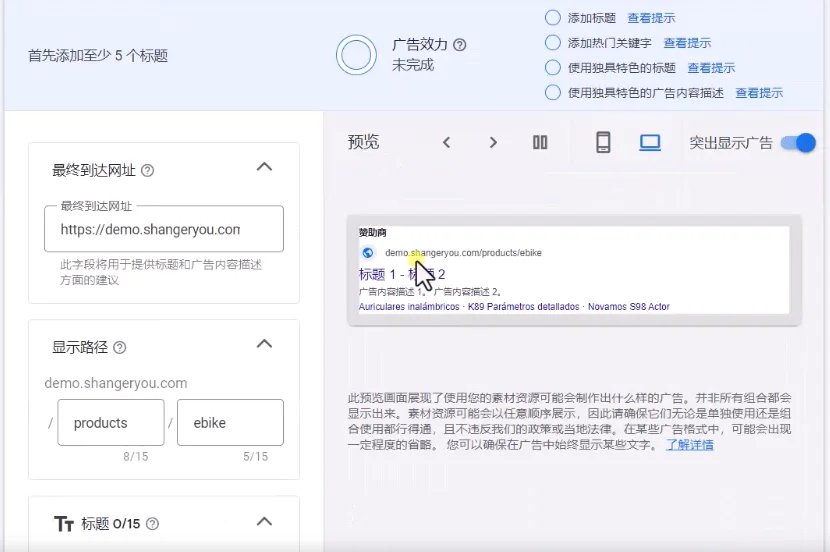Viewport: 830px width, 552px height.
Task: Click the globe icon in ad preview
Action: click(368, 253)
